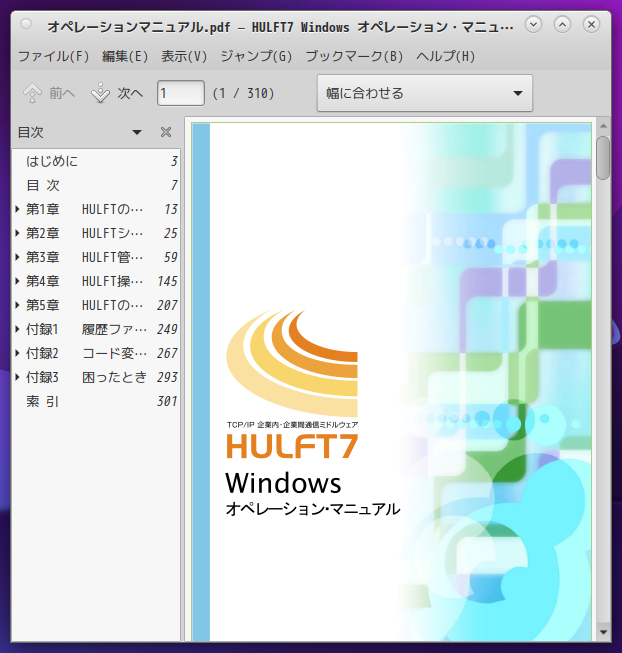Open the ジャンプ(G) menu
This screenshot has width=622, height=653.
point(256,56)
